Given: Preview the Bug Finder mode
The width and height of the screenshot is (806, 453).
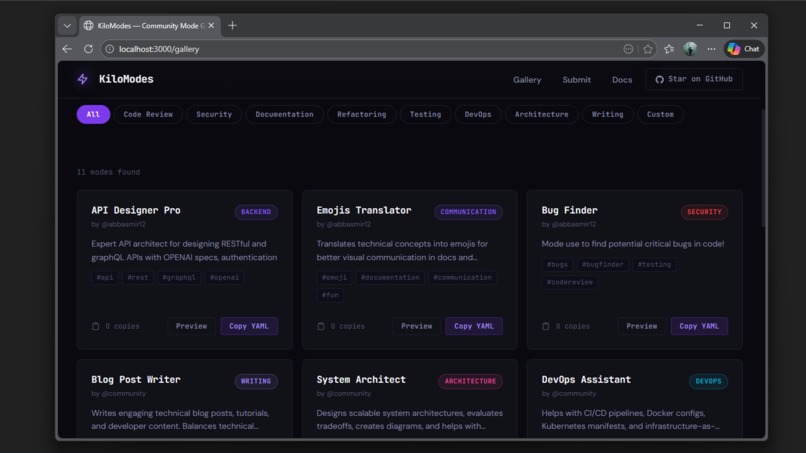Looking at the screenshot, I should coord(642,326).
